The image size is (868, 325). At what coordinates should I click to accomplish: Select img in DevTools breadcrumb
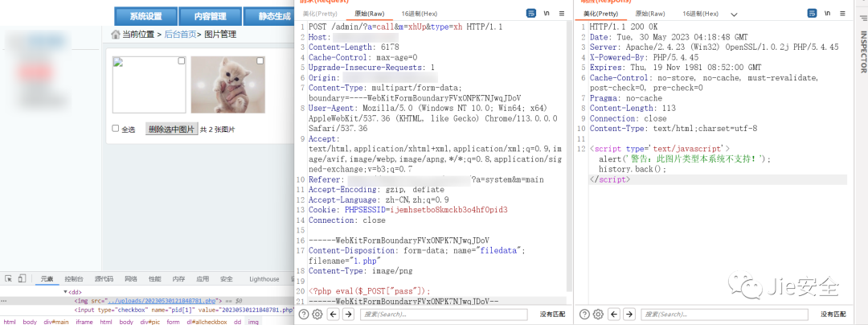click(253, 322)
